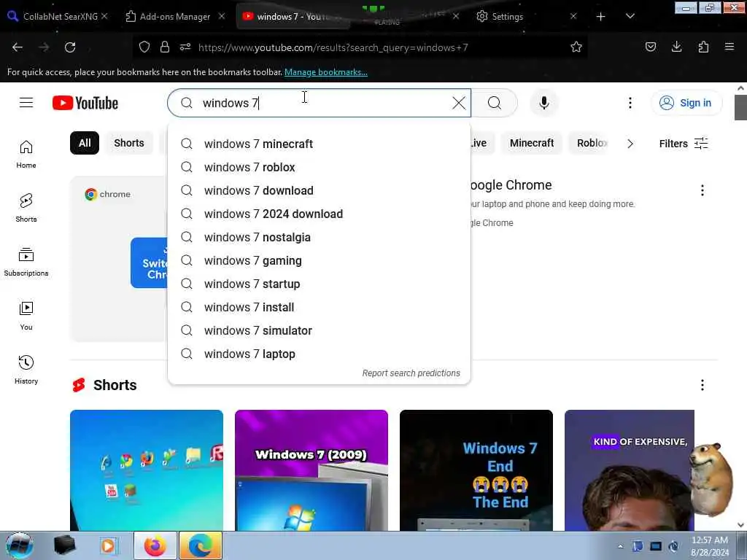
Task: Select the Shorts filter chip
Action: 129,143
